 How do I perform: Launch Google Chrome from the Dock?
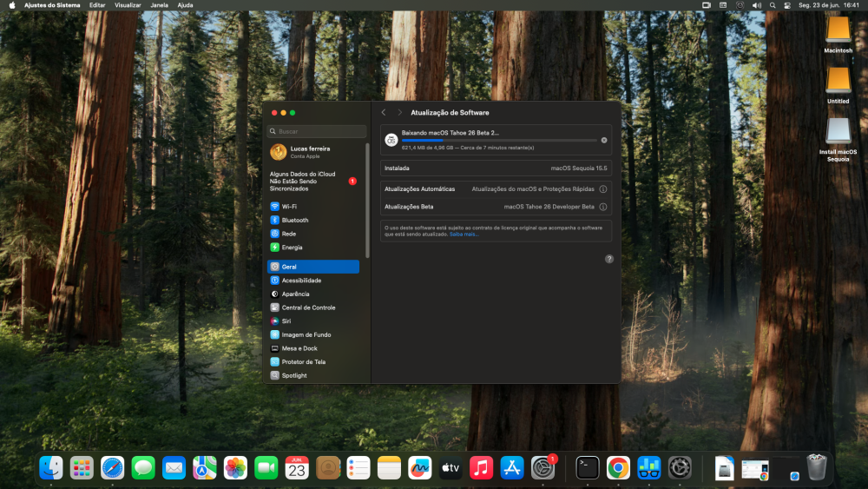[618, 468]
